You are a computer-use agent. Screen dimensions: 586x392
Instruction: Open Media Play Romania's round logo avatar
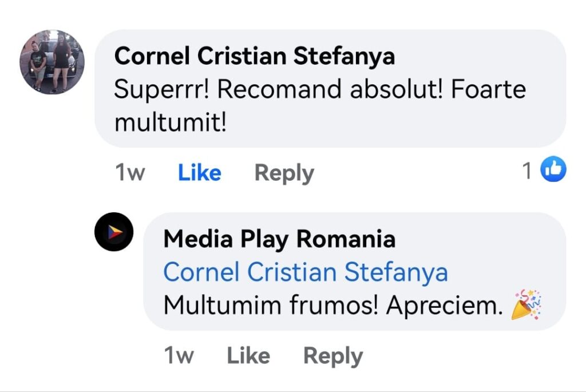point(114,232)
